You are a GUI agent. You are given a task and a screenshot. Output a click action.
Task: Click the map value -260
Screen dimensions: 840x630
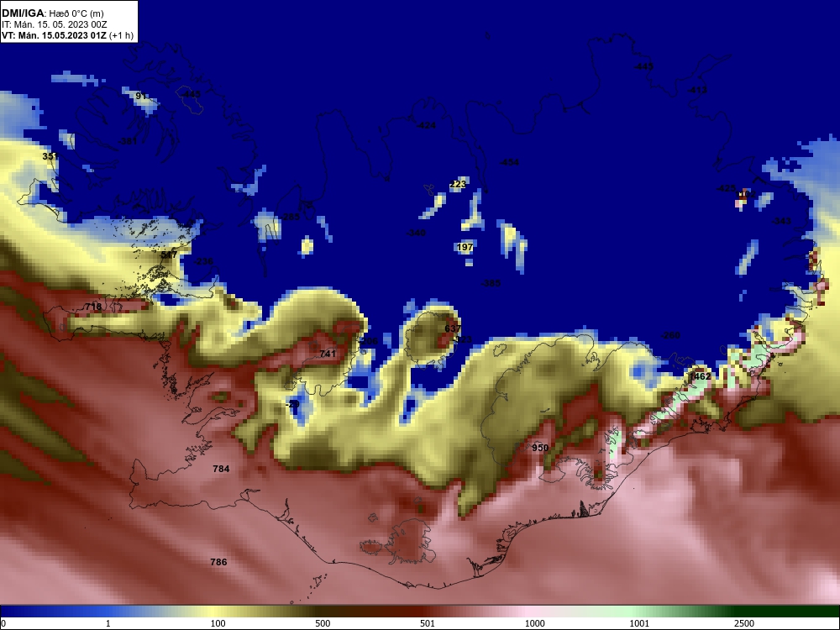pos(670,335)
